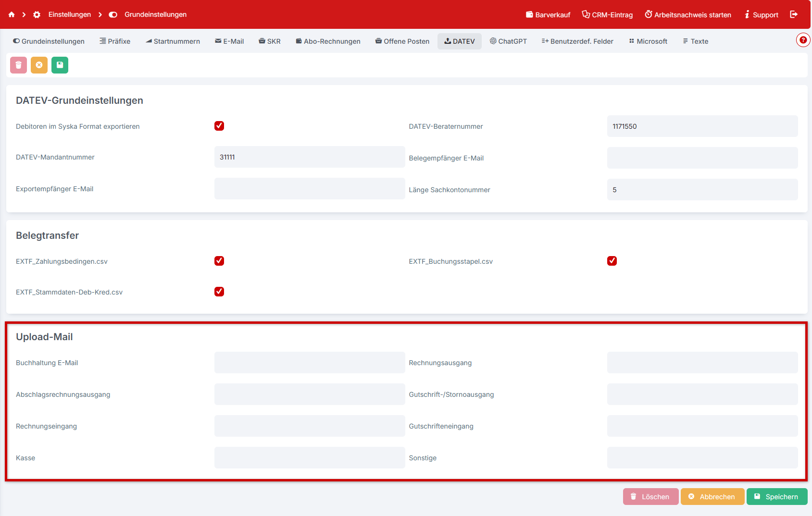Focus the Buchhaltung E-Mail field
The height and width of the screenshot is (516, 812).
click(310, 363)
